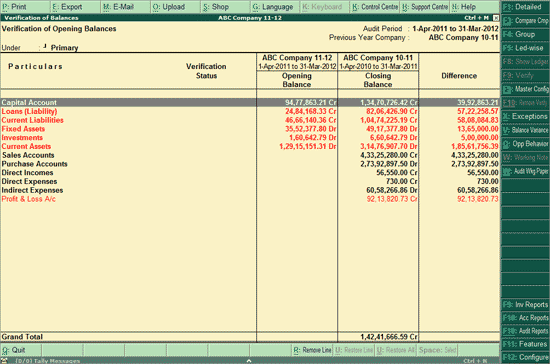Viewport: 550px width, 364px height.
Task: Open the Control Centre
Action: (x=375, y=7)
